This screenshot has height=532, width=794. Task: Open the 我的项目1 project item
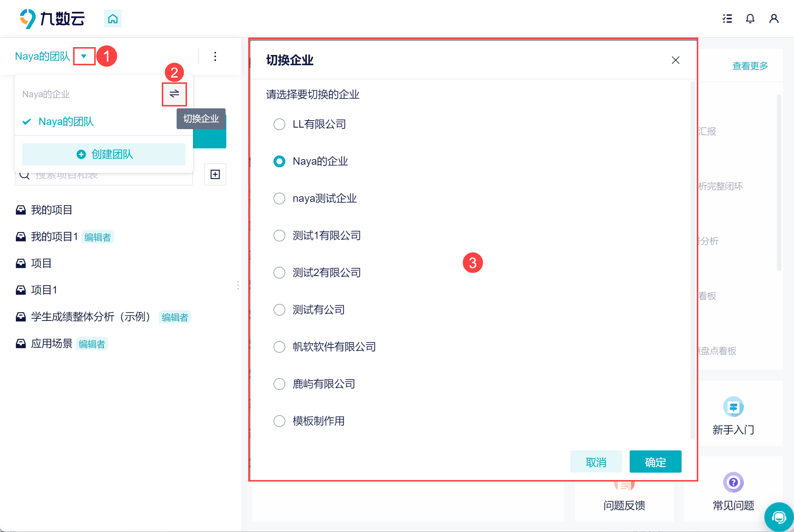click(54, 237)
